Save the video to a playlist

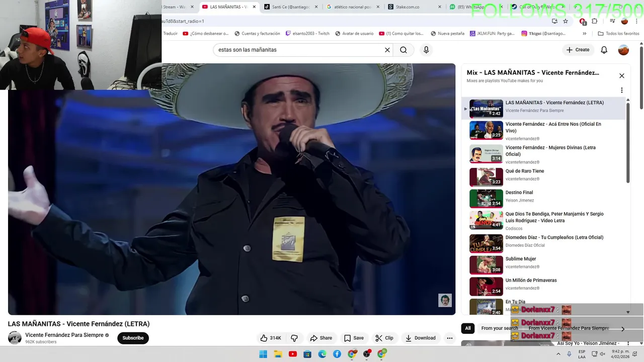click(x=354, y=338)
